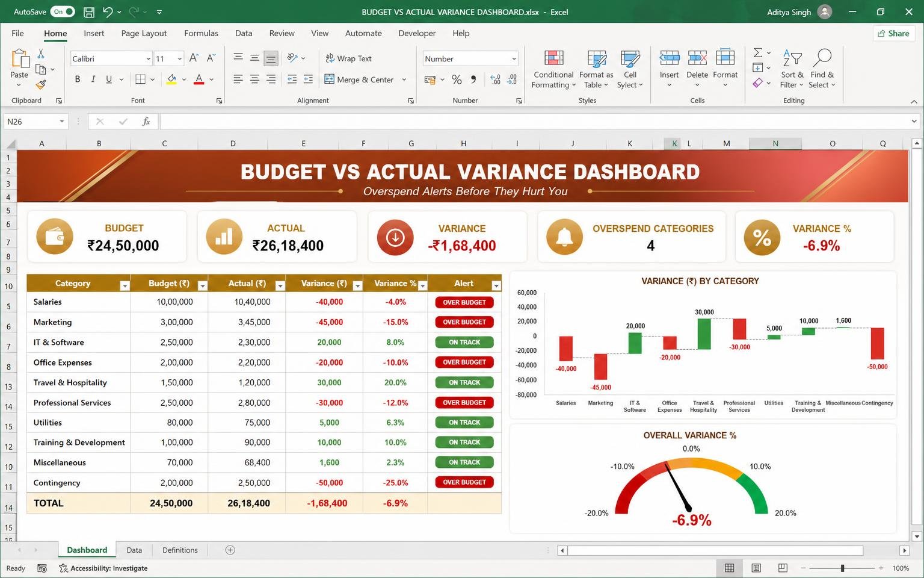This screenshot has height=578, width=924.
Task: Open Number format dropdown
Action: [x=514, y=58]
